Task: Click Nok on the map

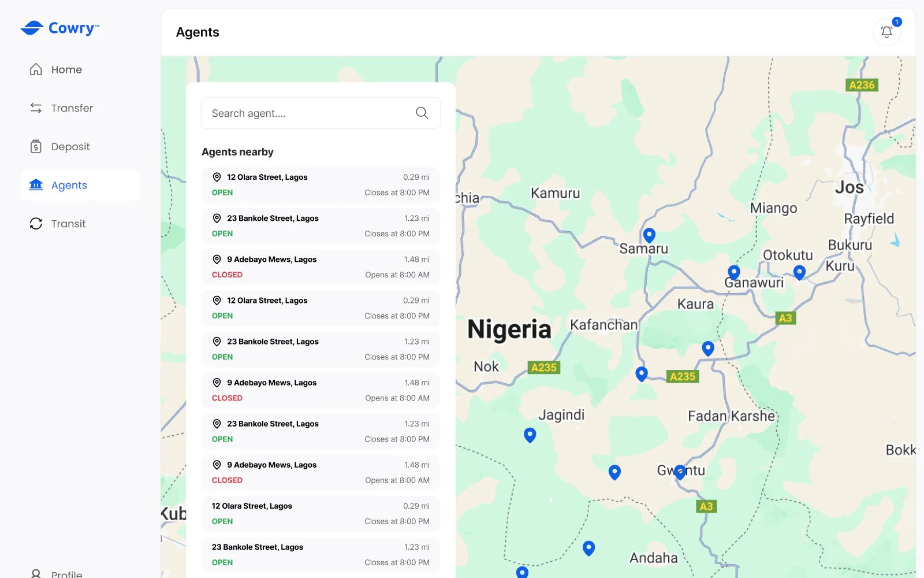Action: point(486,366)
